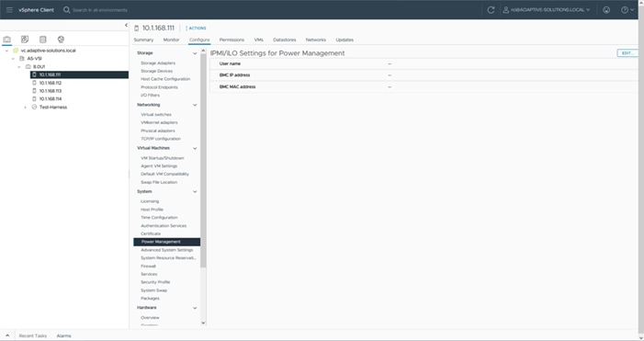
Task: Switch to VMs and Templates view icon
Action: click(x=25, y=40)
